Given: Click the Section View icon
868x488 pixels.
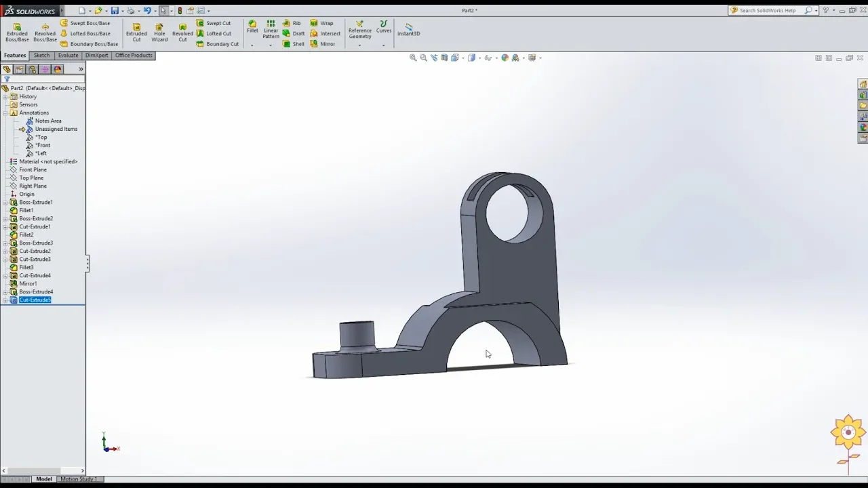Looking at the screenshot, I should [444, 58].
